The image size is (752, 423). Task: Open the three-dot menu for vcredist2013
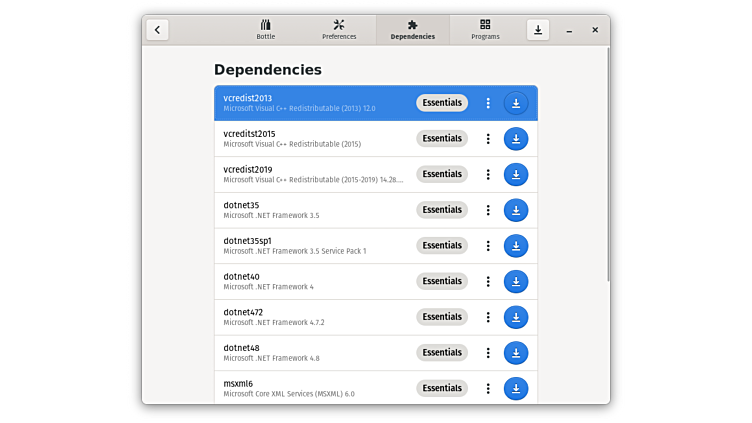click(488, 103)
